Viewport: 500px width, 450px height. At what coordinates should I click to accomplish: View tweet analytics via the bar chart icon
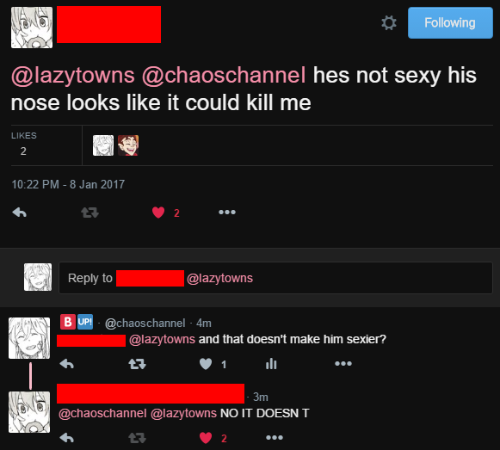coord(271,364)
